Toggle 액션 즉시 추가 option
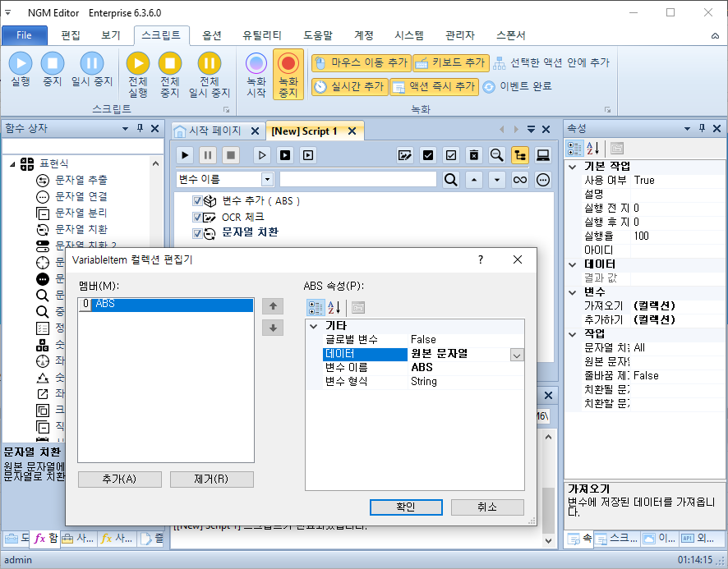 [x=434, y=87]
